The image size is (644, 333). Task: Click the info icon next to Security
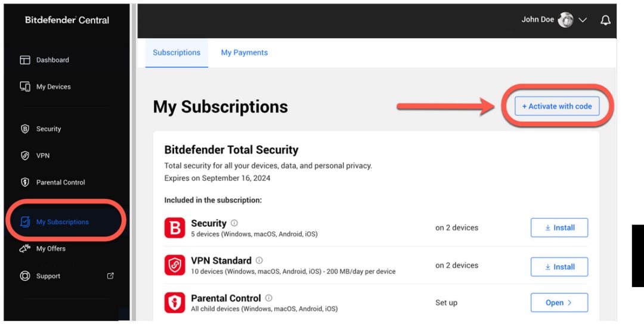(x=234, y=223)
